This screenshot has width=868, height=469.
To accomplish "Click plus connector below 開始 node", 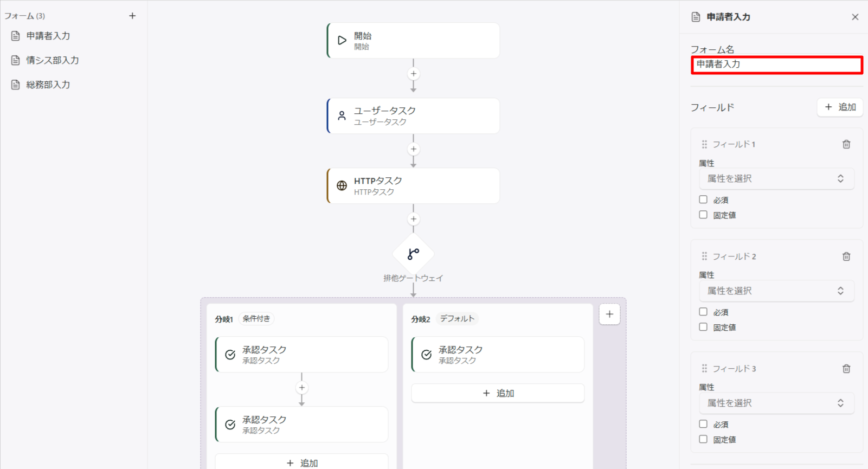I will coord(413,74).
